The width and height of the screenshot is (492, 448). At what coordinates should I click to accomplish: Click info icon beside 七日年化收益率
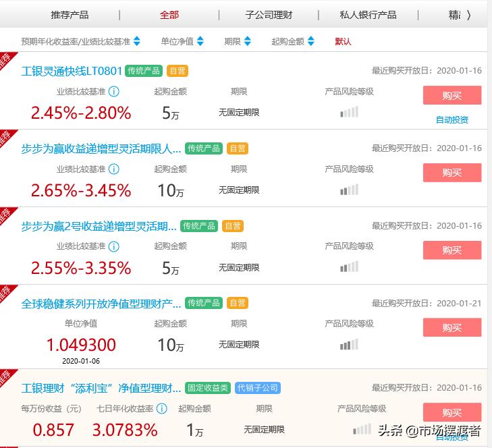pyautogui.click(x=161, y=408)
